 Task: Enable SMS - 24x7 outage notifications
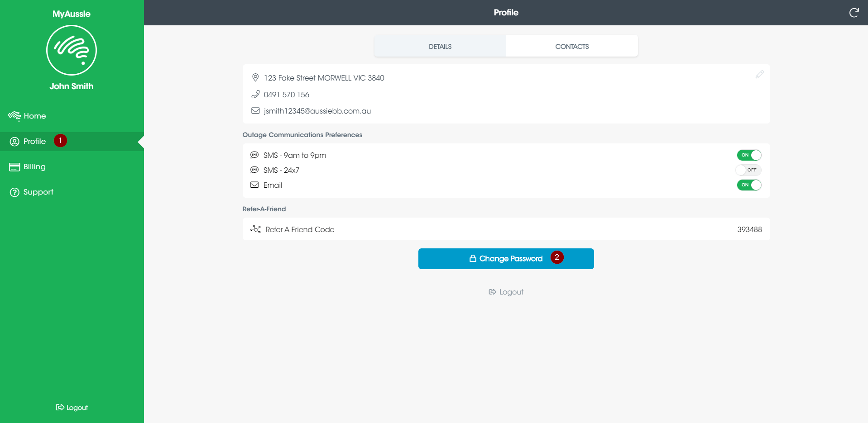tap(748, 170)
